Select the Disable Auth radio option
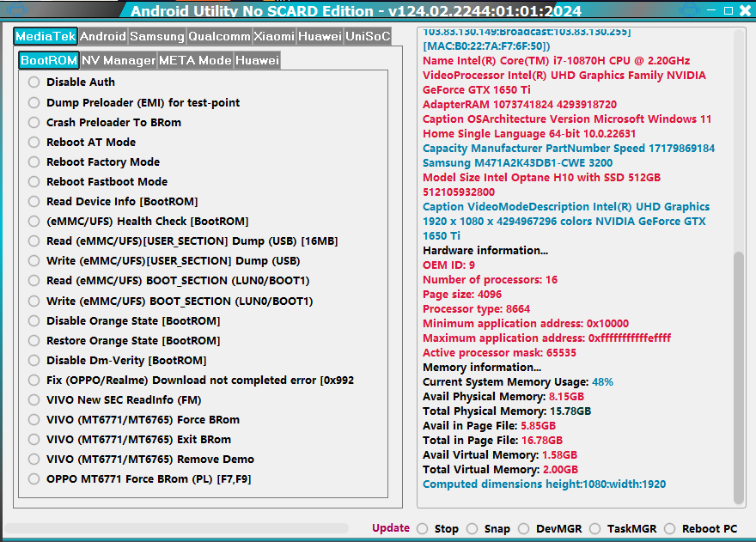The image size is (756, 542). 34,82
